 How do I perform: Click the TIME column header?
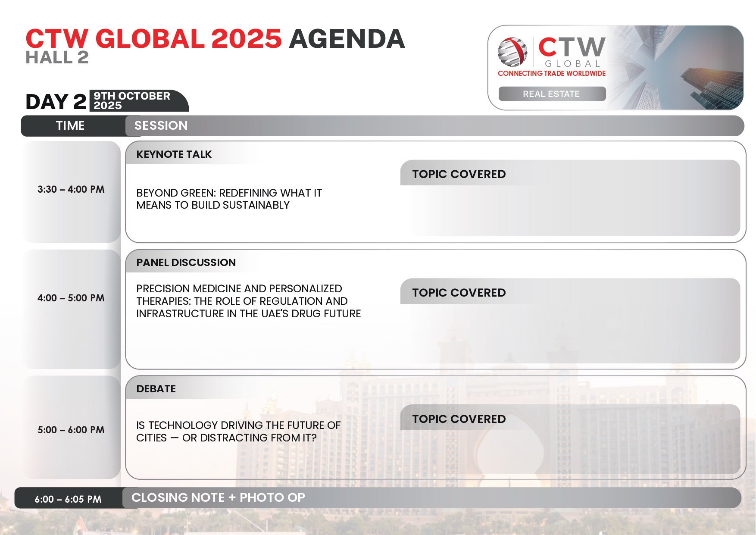(70, 126)
